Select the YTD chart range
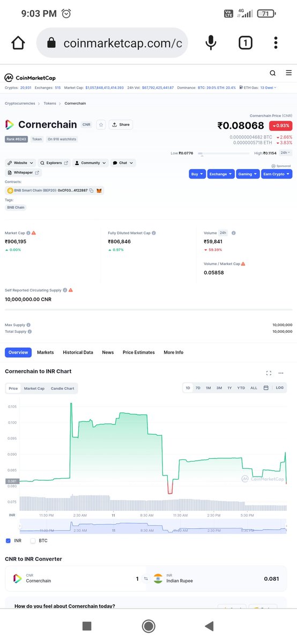 241,387
